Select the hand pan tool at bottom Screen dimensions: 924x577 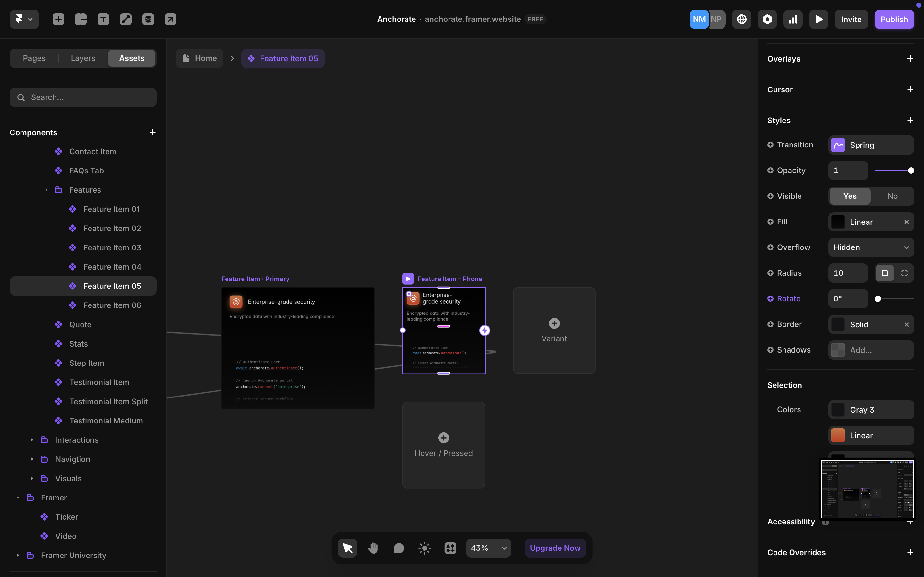[x=373, y=548]
